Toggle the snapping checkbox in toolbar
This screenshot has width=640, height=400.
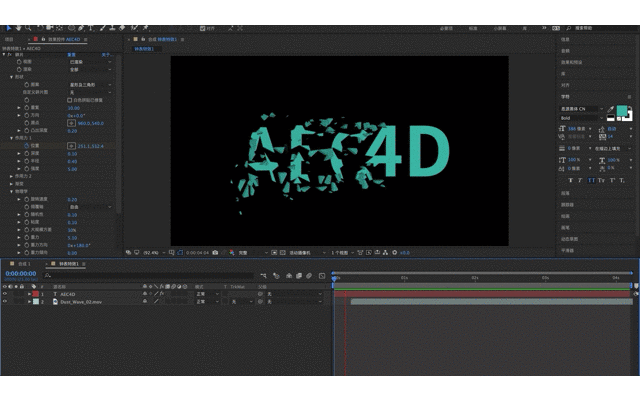(202, 28)
